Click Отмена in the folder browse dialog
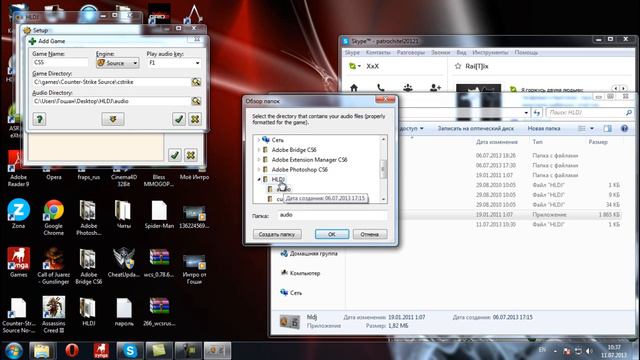640x360 pixels. 369,234
